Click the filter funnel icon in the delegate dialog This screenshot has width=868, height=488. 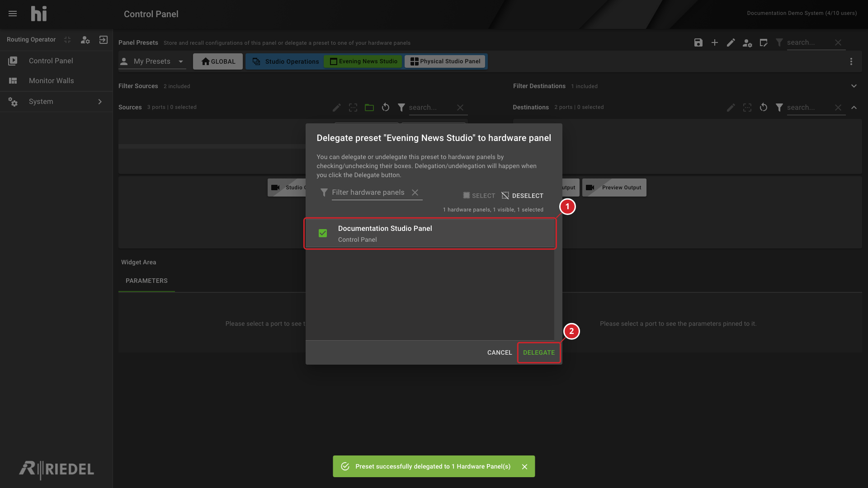click(x=324, y=192)
